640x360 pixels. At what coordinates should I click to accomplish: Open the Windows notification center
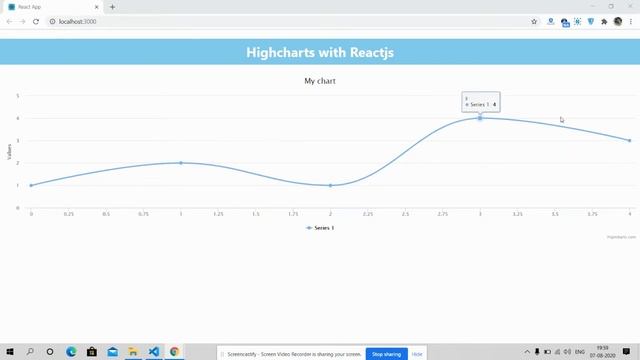point(627,351)
